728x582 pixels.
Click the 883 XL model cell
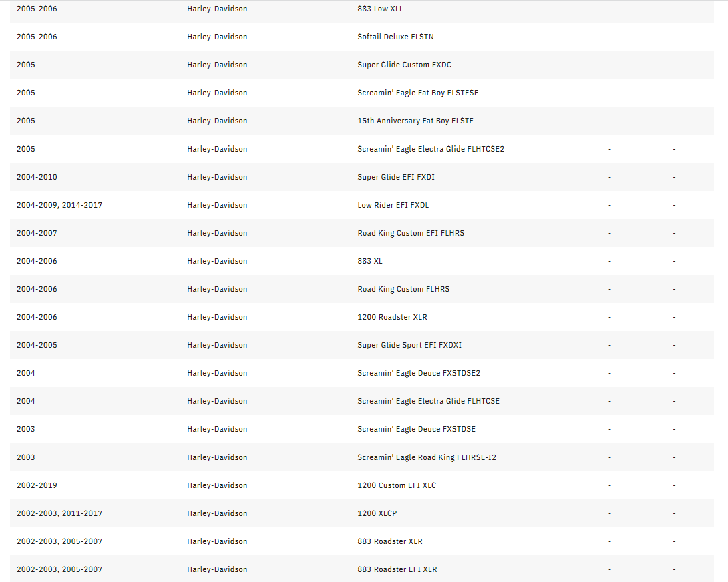[x=370, y=261]
